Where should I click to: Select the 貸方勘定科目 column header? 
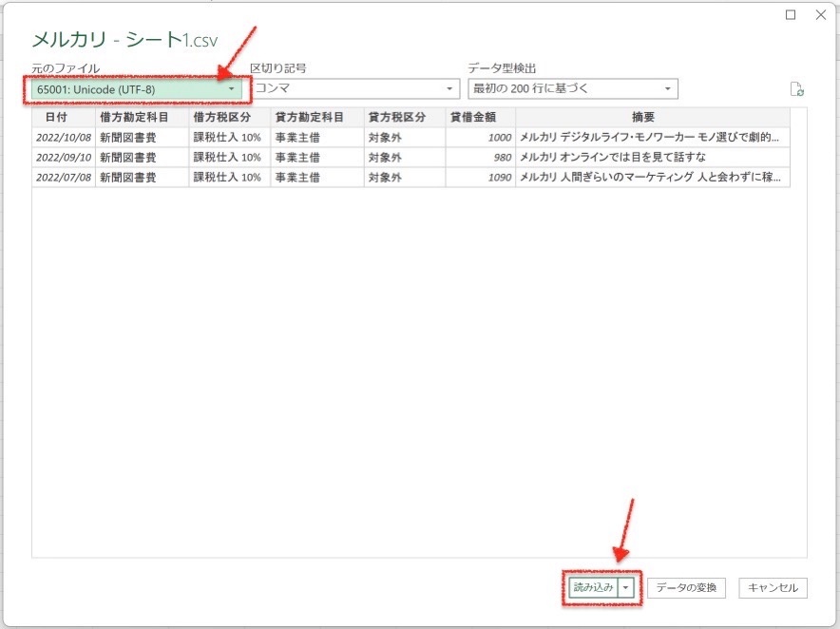point(317,117)
